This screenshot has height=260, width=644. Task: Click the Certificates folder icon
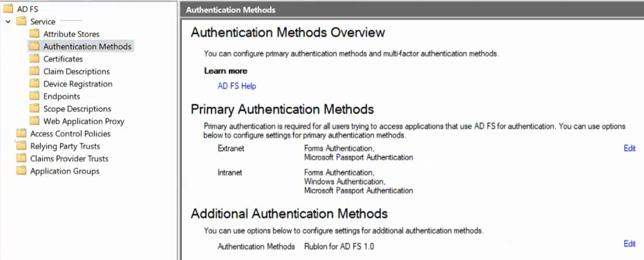(34, 59)
